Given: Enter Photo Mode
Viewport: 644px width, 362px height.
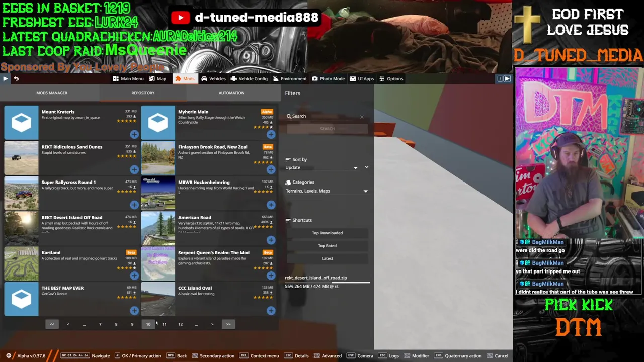Looking at the screenshot, I should click(328, 79).
